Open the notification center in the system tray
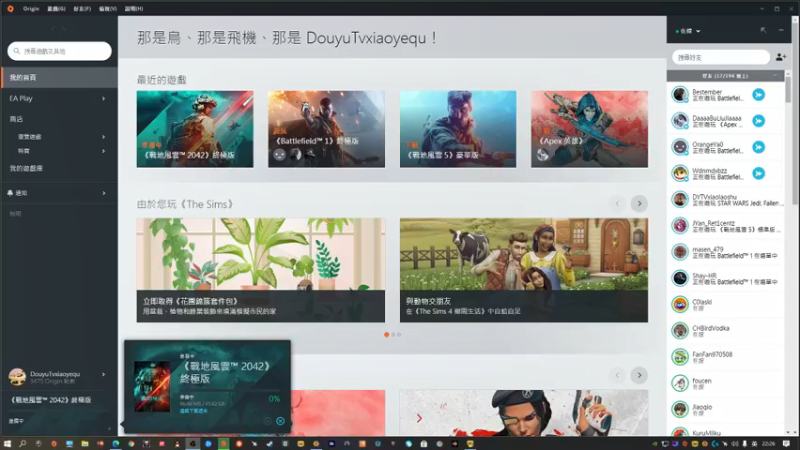Viewport: 800px width, 450px height. tap(786, 444)
